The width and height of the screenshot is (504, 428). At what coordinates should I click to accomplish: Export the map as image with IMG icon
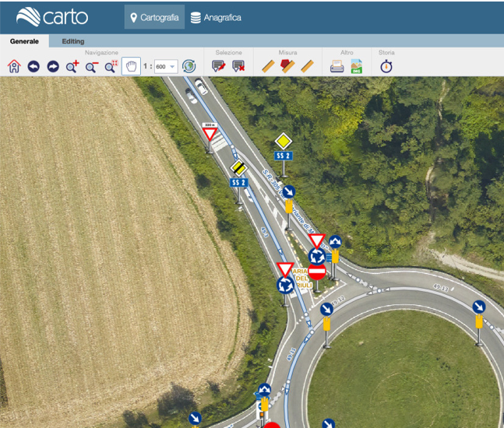[357, 66]
